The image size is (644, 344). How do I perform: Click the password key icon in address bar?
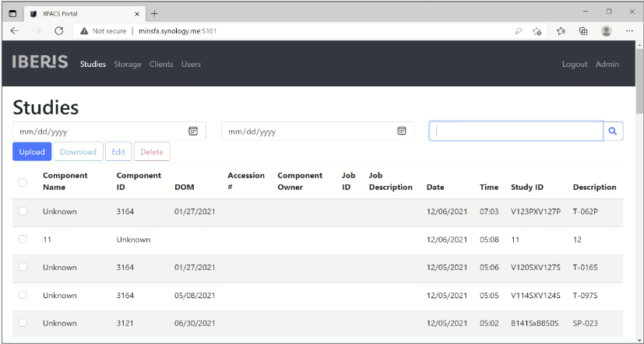tap(519, 31)
